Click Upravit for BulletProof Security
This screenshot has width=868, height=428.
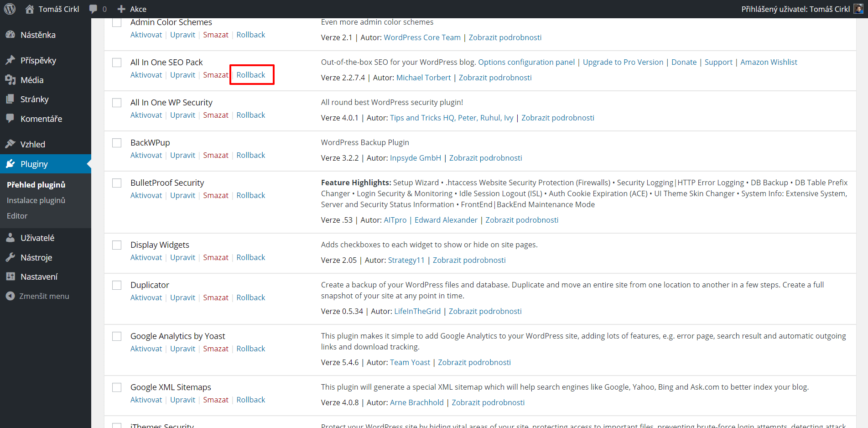click(x=182, y=195)
